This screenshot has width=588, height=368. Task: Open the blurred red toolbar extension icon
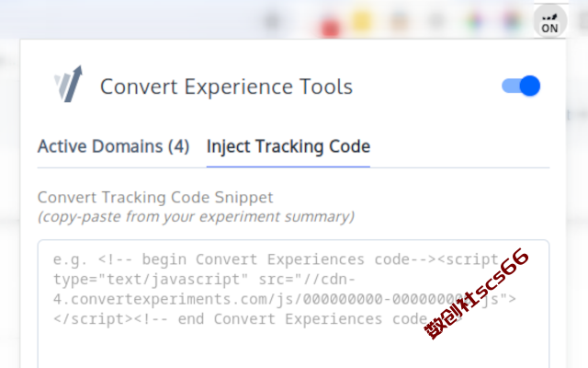330,26
